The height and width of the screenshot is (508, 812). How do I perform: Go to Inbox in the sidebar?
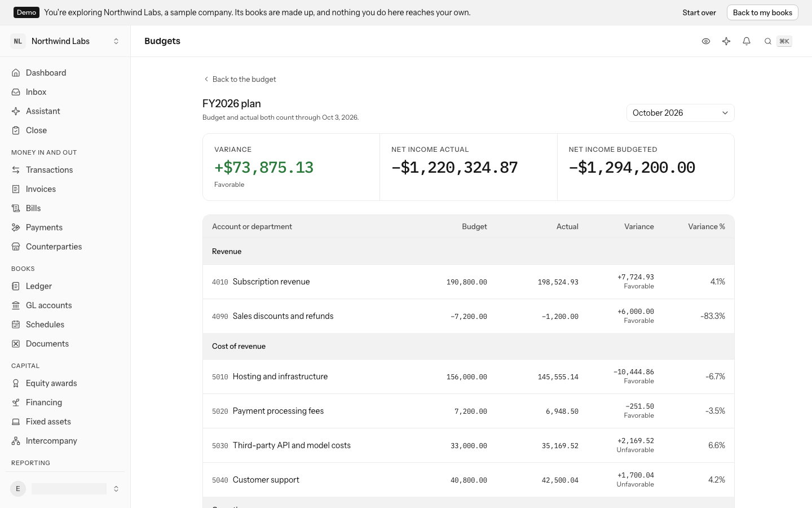pos(65,92)
